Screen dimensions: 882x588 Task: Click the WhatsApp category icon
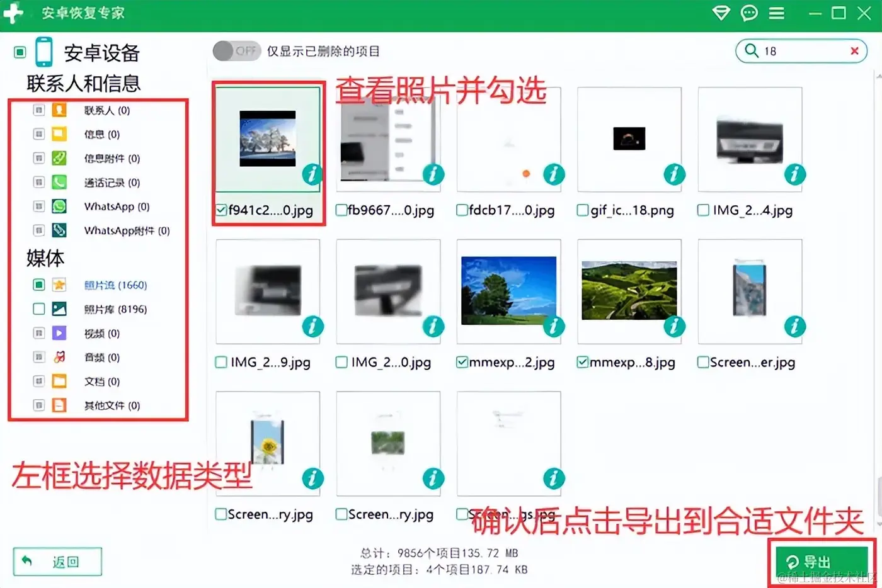click(59, 206)
